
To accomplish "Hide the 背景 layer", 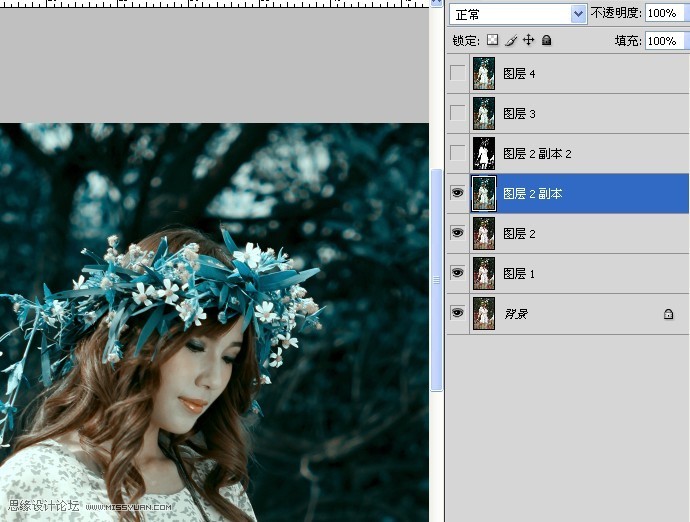I will [458, 313].
